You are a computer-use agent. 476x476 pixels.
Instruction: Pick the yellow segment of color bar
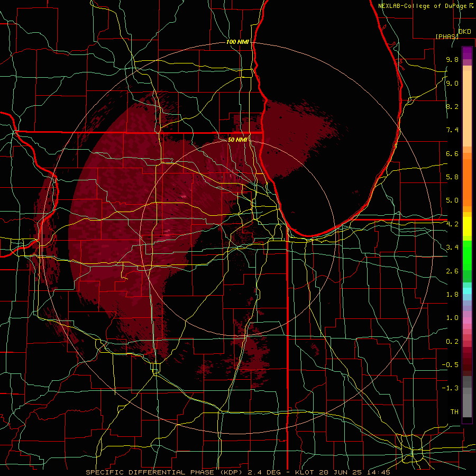[x=467, y=226]
